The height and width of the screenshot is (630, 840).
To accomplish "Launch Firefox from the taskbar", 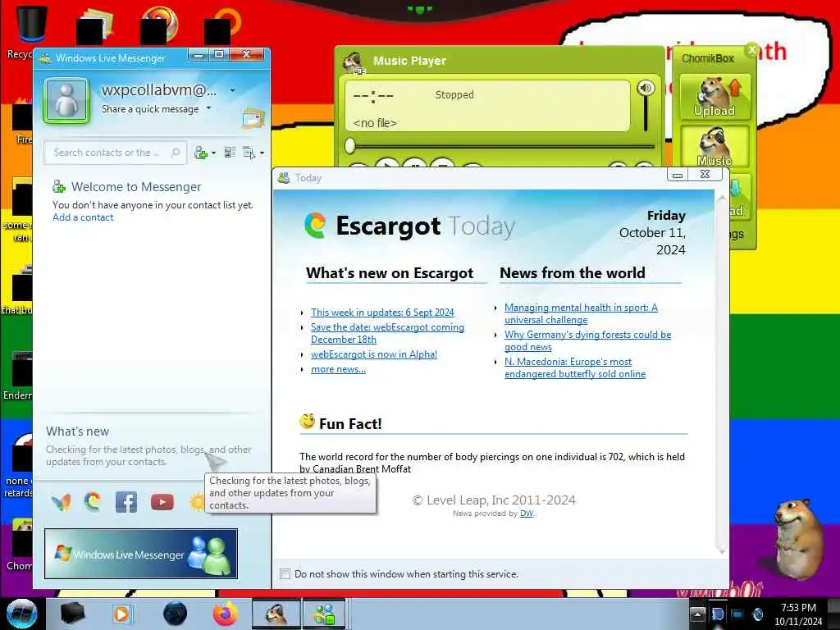I will point(225,614).
